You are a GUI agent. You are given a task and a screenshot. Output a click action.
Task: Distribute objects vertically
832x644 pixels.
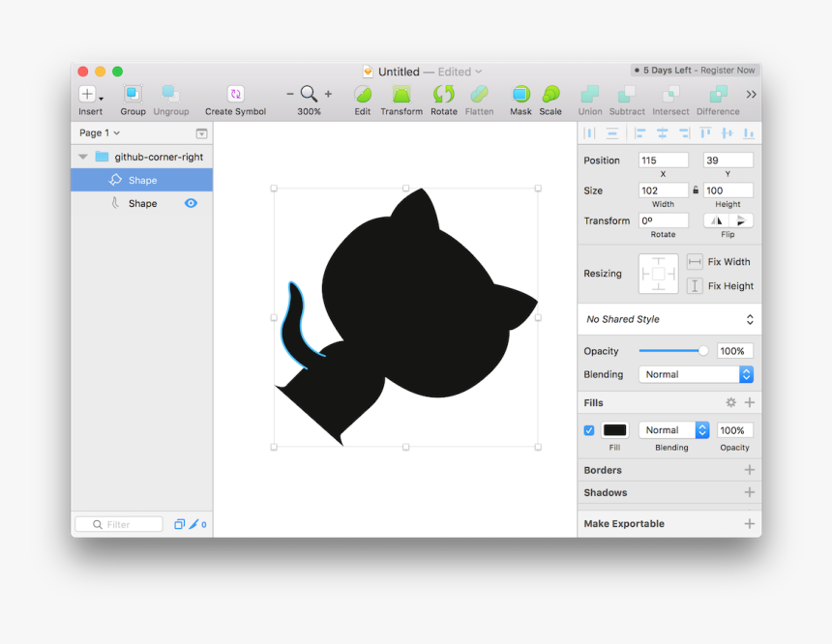point(612,133)
